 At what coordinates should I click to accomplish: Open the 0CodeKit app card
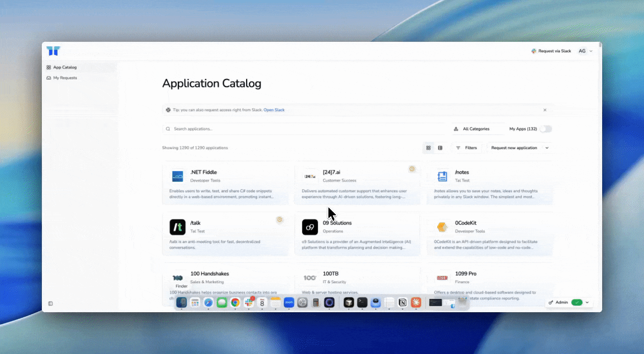490,234
